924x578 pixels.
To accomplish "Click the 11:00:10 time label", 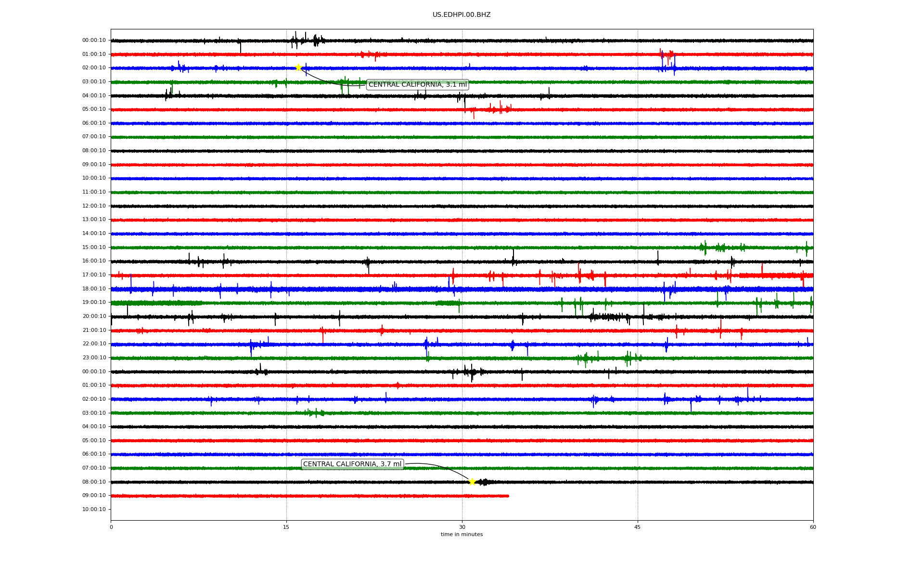I will (94, 192).
